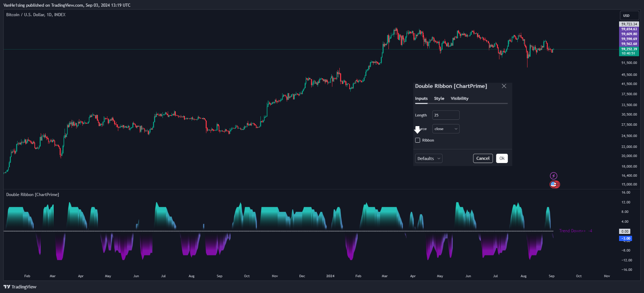Open the Source dropdown set to close
This screenshot has width=644, height=293.
(446, 129)
